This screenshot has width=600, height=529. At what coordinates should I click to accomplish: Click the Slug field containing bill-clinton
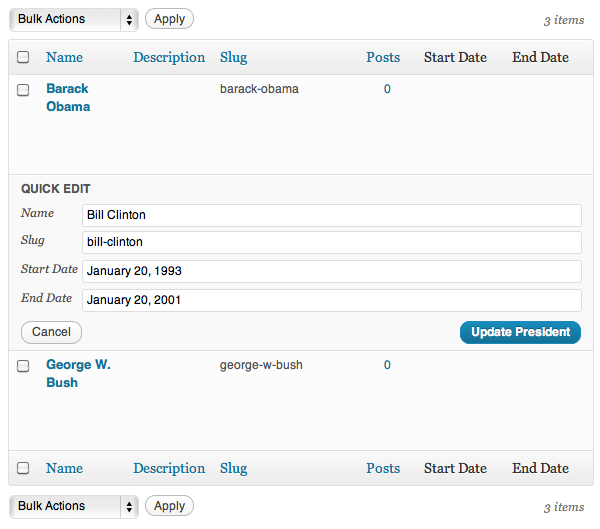331,242
